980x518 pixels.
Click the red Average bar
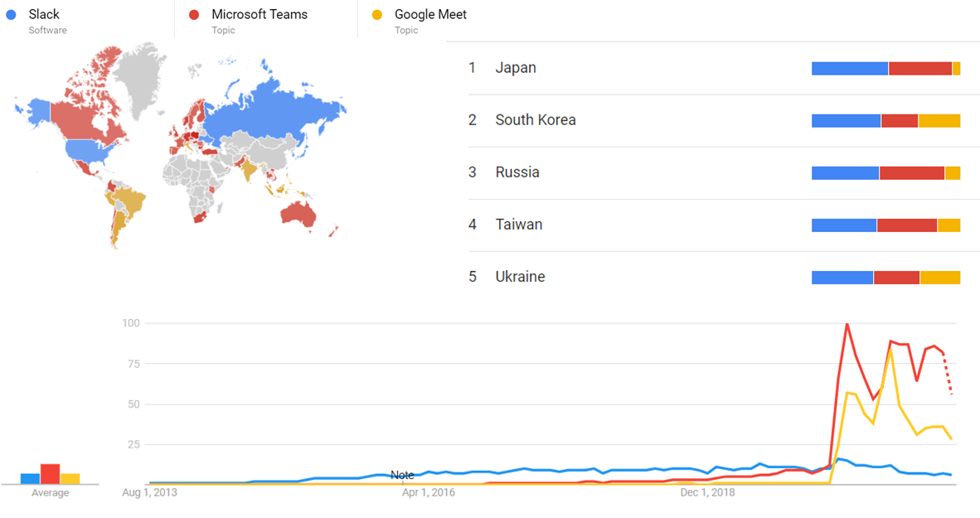tap(50, 474)
